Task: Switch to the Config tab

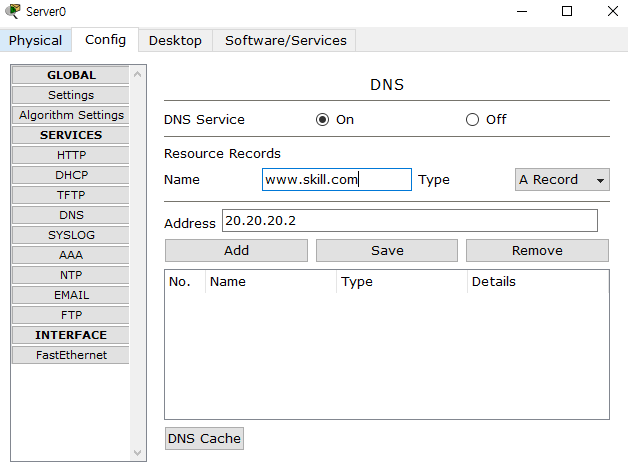Action: point(105,39)
